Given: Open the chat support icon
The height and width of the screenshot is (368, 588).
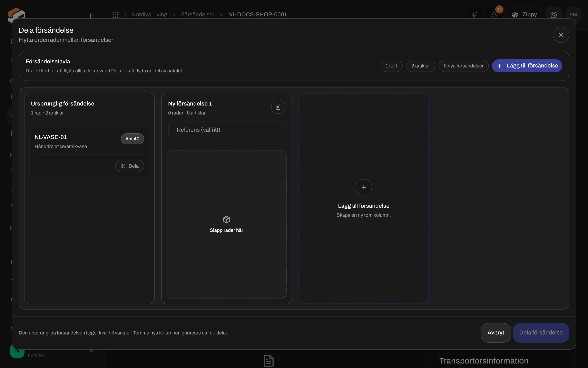Looking at the screenshot, I should pyautogui.click(x=553, y=15).
